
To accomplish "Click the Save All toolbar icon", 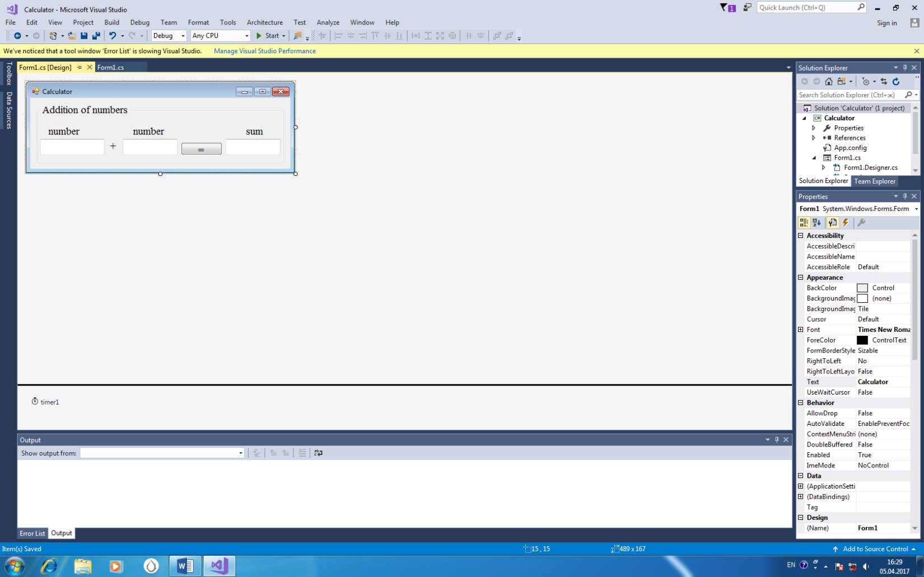I will point(96,36).
